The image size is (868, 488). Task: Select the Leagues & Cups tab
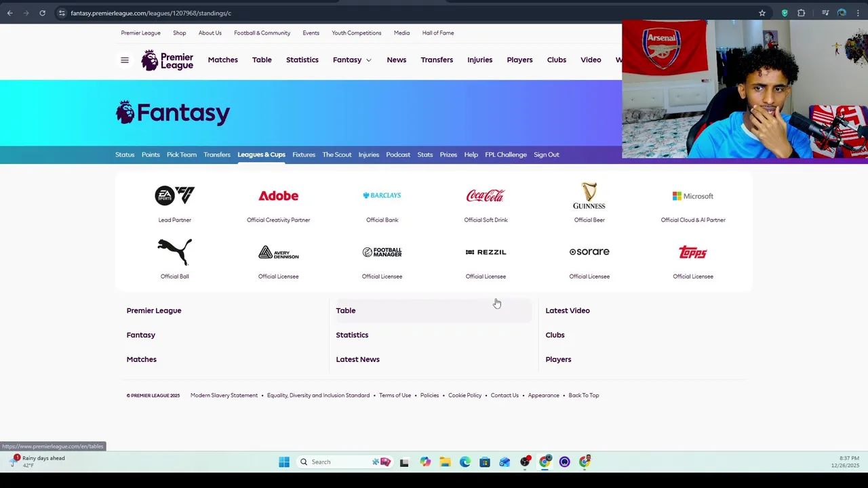[261, 155]
